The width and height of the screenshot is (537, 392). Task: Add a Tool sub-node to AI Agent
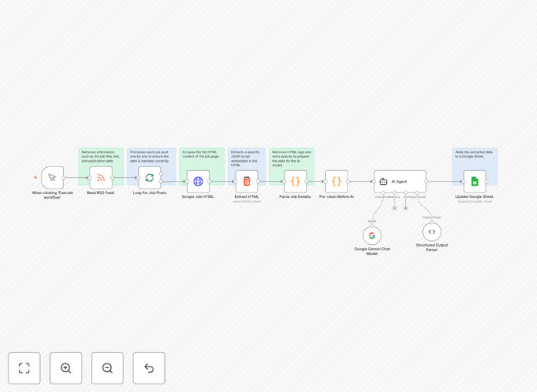[406, 208]
